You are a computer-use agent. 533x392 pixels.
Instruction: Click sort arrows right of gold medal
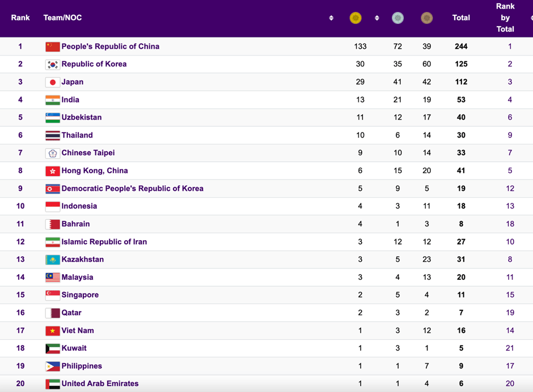[377, 18]
